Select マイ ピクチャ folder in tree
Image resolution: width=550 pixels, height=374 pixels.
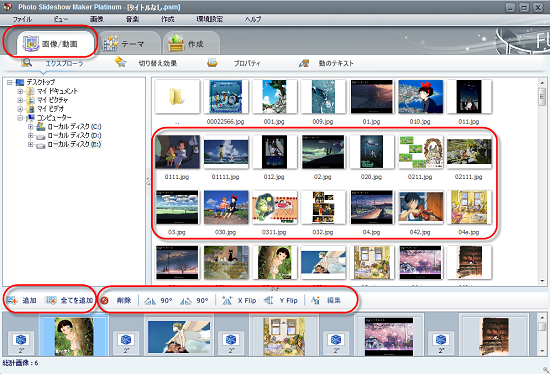(x=53, y=100)
